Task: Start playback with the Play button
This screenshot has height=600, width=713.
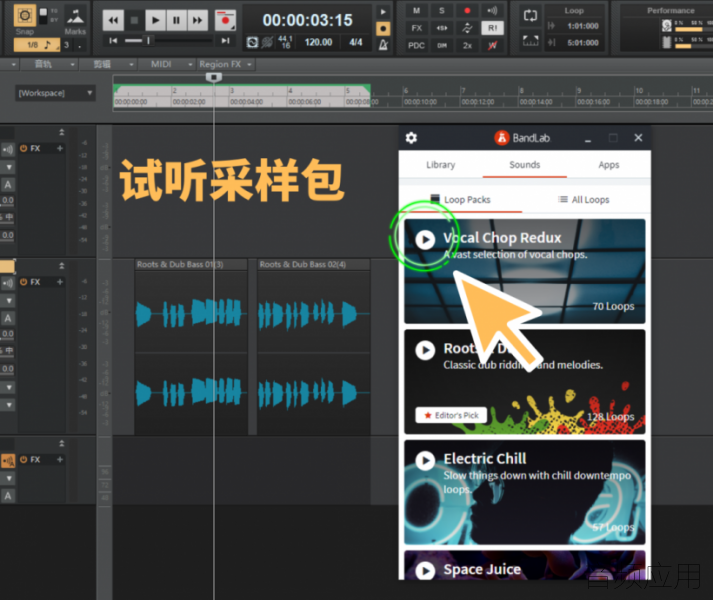Action: (x=155, y=20)
